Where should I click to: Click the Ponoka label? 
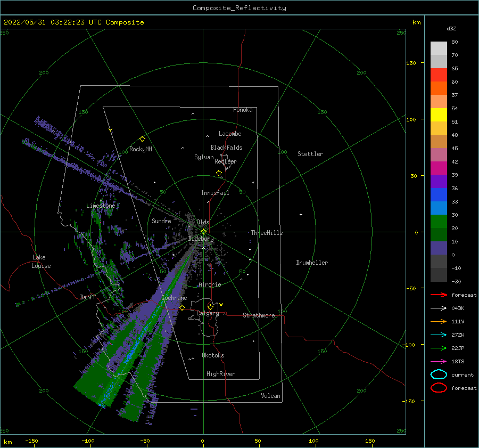click(243, 110)
